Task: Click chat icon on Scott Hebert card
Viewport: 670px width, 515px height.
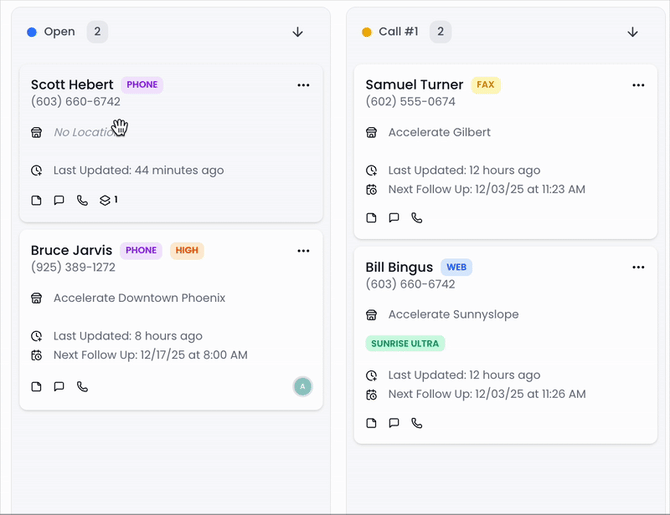Action: 59,201
